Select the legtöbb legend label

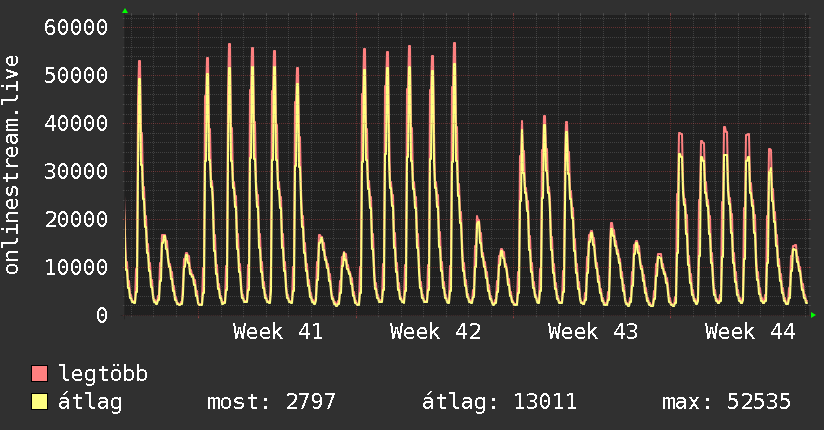103,374
